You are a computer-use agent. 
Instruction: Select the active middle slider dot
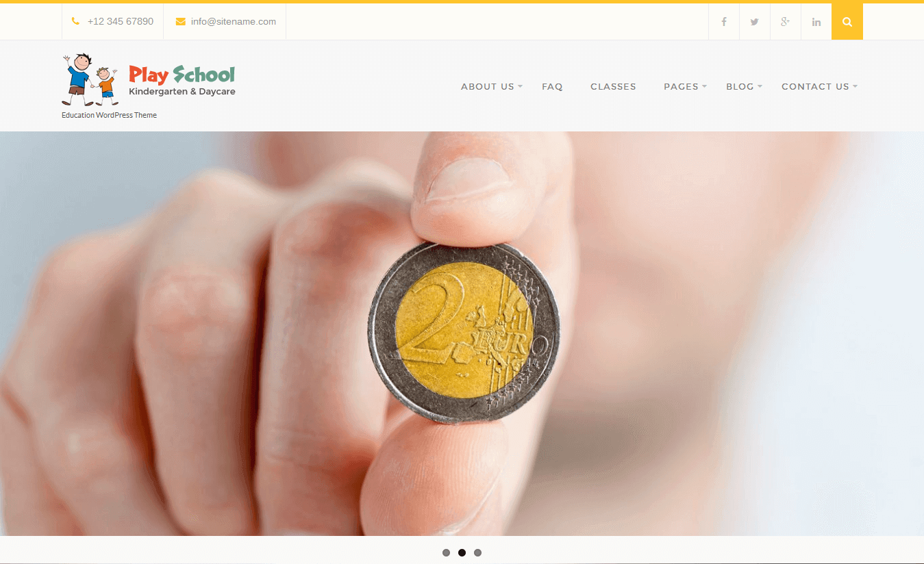(x=462, y=552)
